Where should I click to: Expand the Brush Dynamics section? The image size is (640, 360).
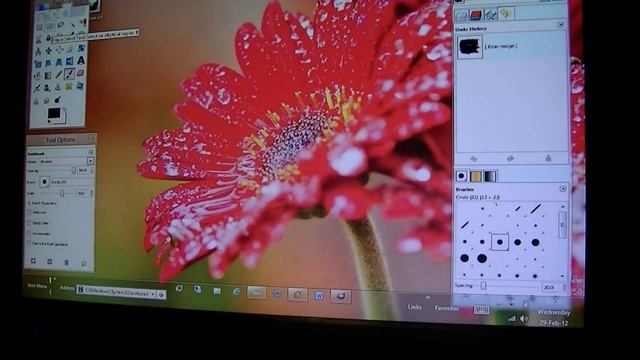pyautogui.click(x=29, y=203)
